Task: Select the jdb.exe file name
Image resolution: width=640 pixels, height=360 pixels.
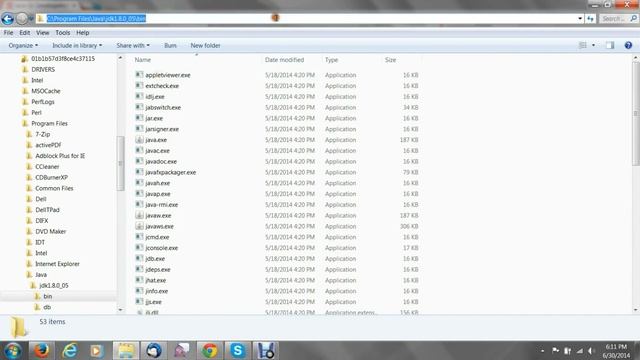Action: 155,259
